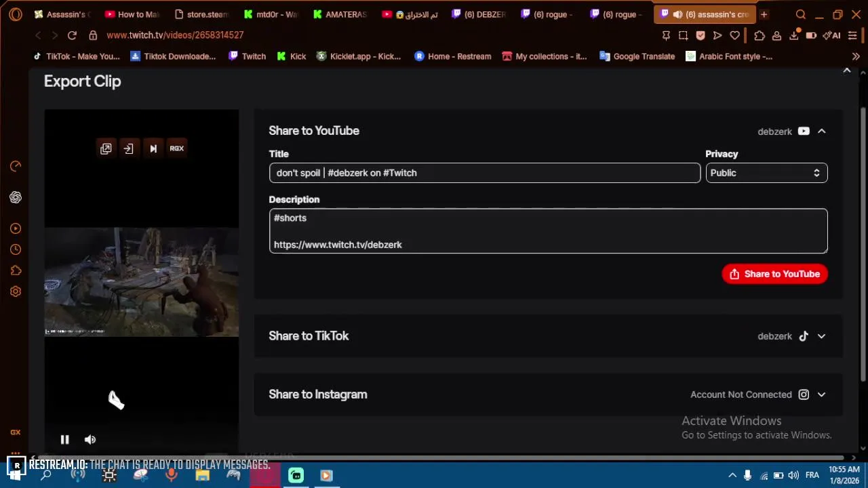Click the skip-next icon on video overlay
The height and width of the screenshot is (488, 868).
click(153, 148)
